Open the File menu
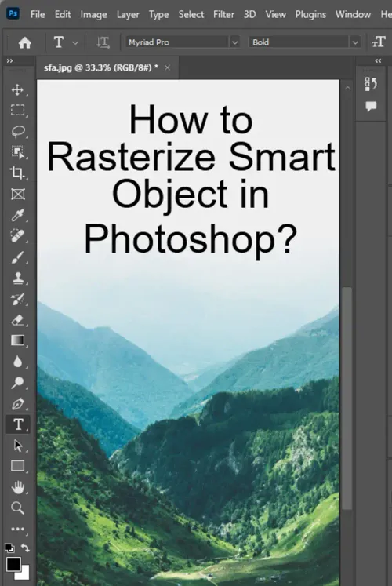 [38, 15]
